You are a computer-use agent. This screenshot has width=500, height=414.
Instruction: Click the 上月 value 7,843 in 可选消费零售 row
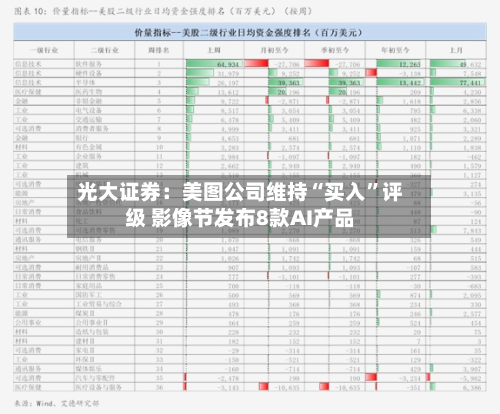pos(472,231)
